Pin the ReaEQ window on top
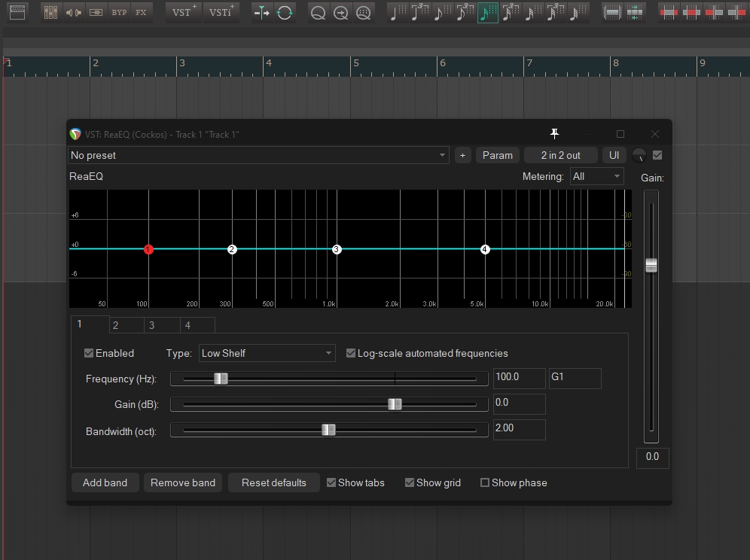Image resolution: width=750 pixels, height=560 pixels. point(554,134)
